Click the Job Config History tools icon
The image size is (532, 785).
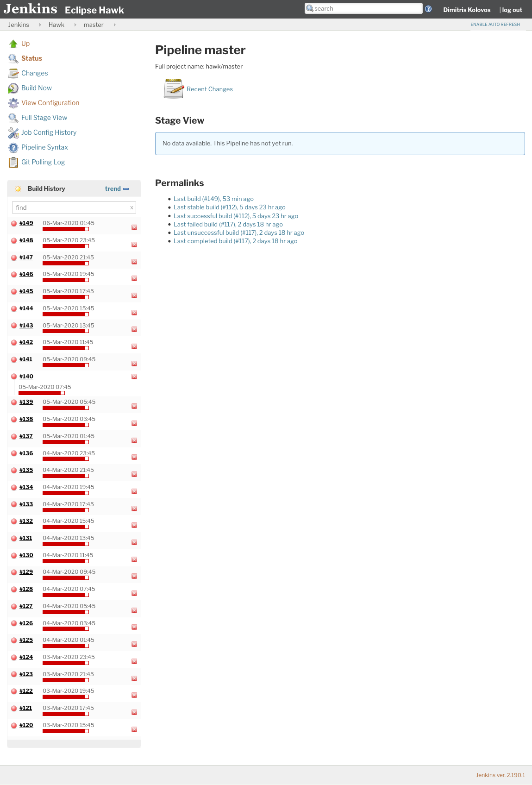coord(13,132)
